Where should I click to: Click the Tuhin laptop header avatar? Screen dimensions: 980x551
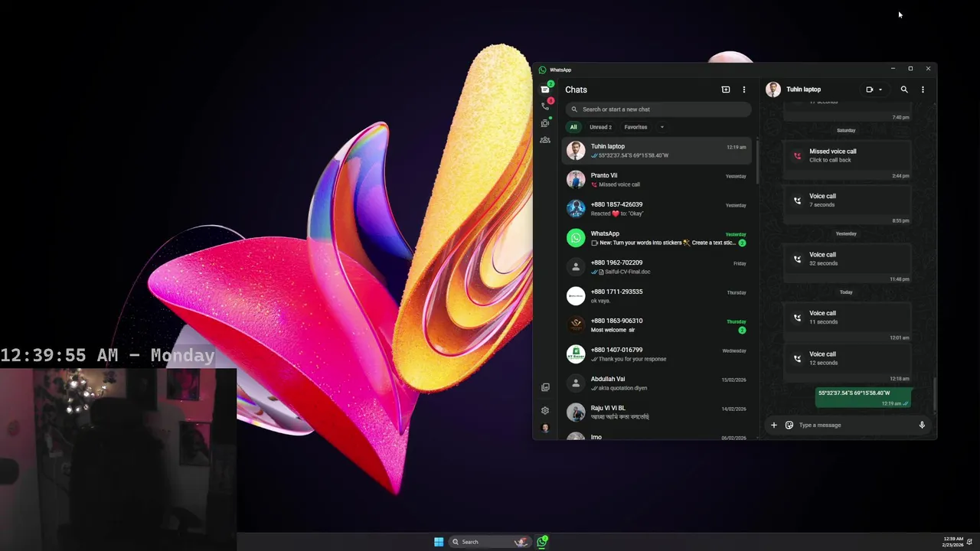[x=773, y=90]
